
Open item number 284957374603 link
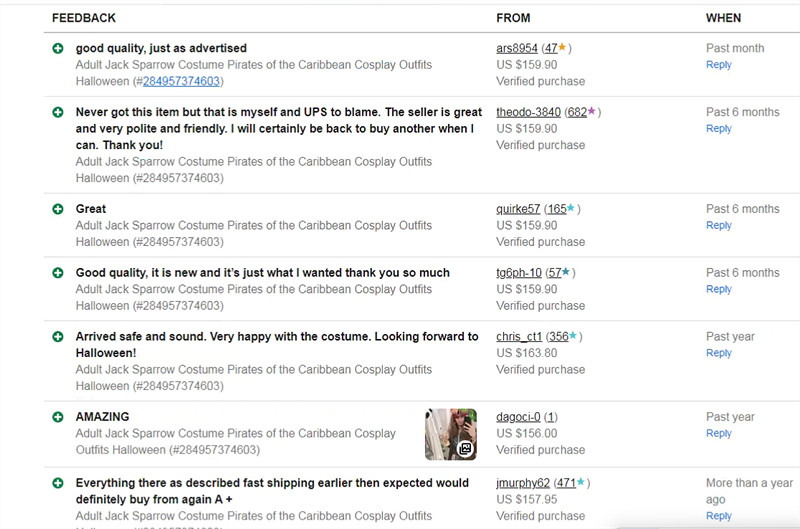(x=182, y=81)
